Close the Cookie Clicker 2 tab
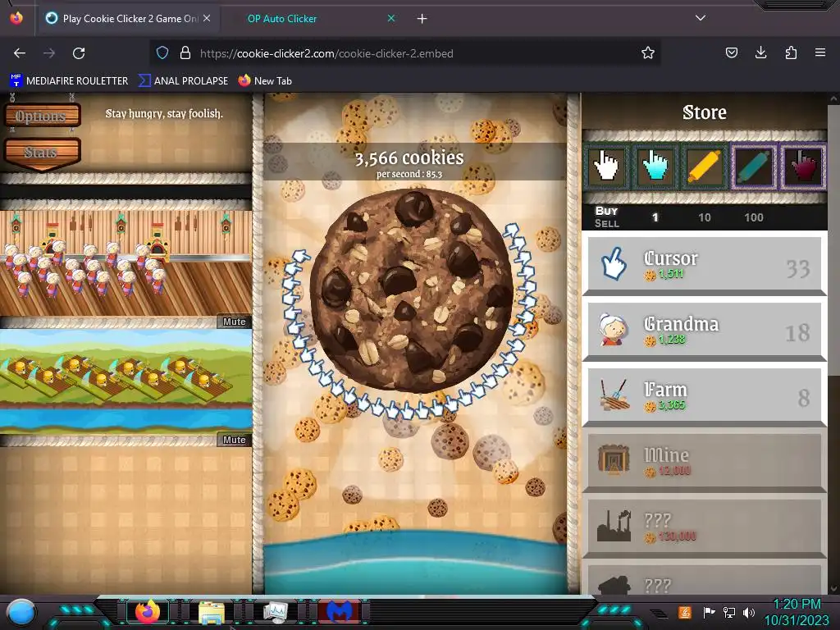The image size is (840, 630). [207, 18]
